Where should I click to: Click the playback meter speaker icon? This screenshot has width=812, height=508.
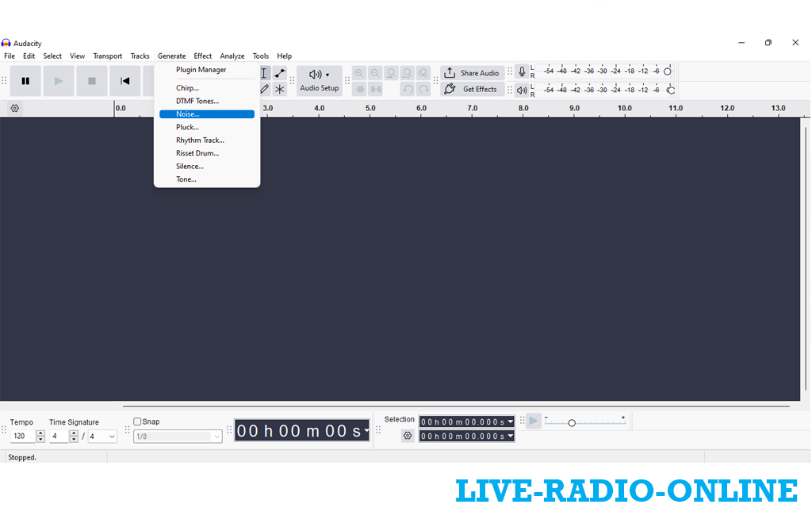[522, 90]
